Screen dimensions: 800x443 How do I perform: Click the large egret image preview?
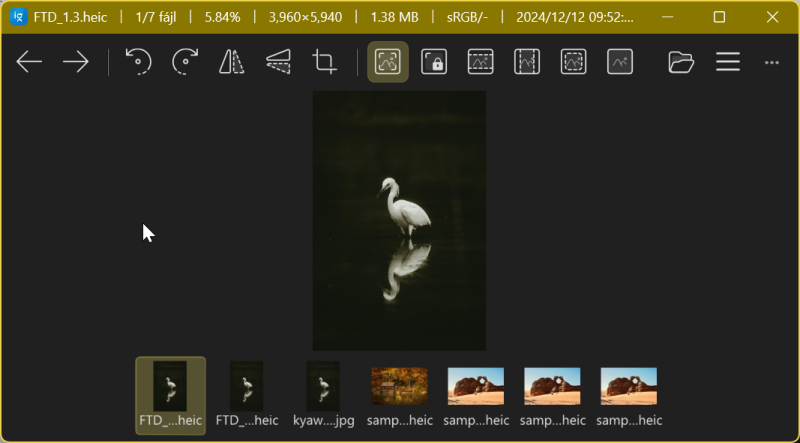399,220
